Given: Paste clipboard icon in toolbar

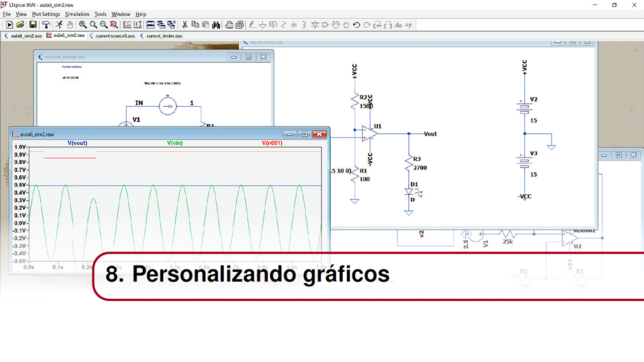Looking at the screenshot, I should coord(205,25).
